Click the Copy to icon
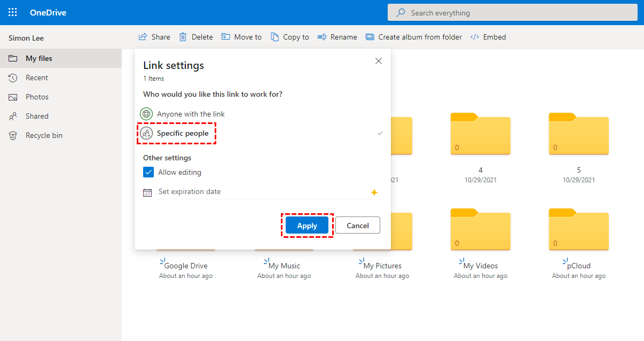 (275, 37)
